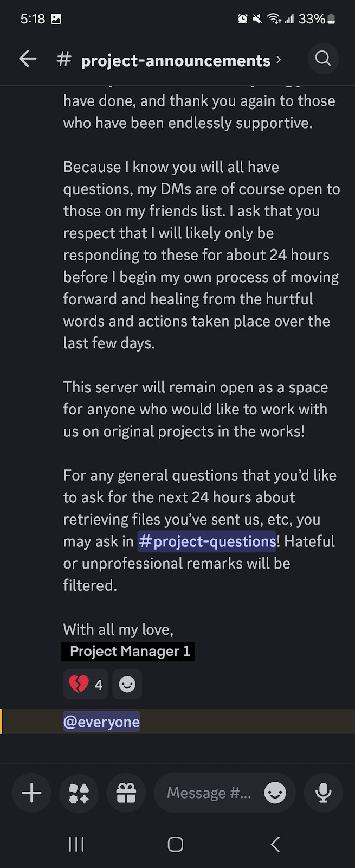Toggle the broken heart reaction
Image resolution: width=355 pixels, height=868 pixels.
click(x=86, y=684)
